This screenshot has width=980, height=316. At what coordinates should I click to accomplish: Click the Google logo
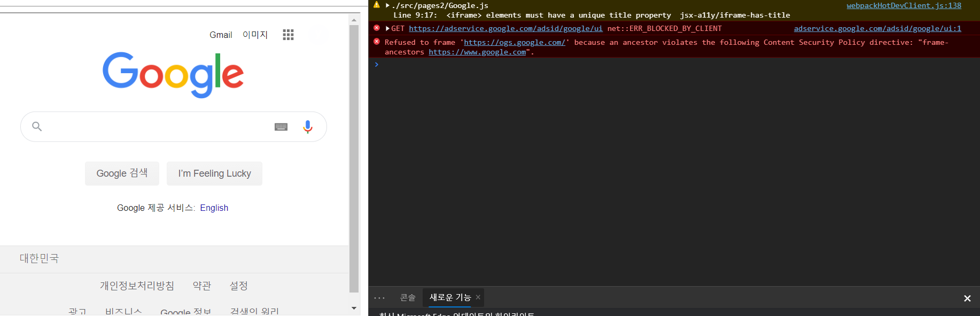pos(173,75)
